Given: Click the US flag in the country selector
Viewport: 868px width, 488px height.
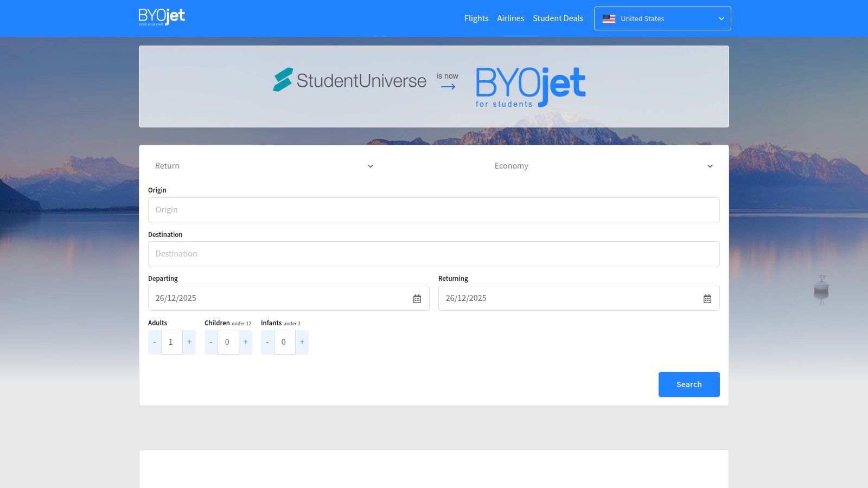Looking at the screenshot, I should coord(609,18).
